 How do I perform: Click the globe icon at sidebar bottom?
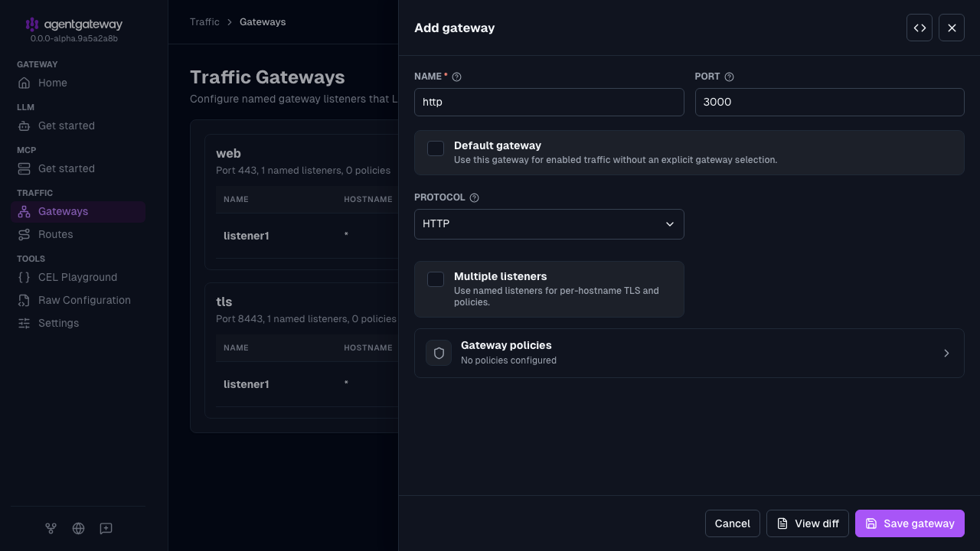[x=78, y=528]
